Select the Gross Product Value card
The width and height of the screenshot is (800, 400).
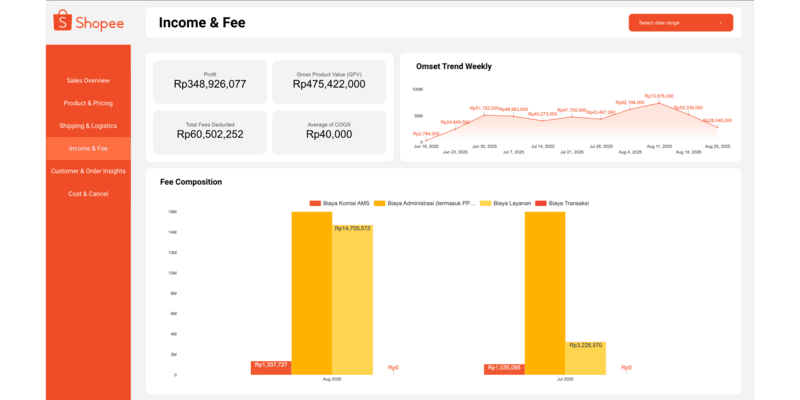tap(330, 80)
